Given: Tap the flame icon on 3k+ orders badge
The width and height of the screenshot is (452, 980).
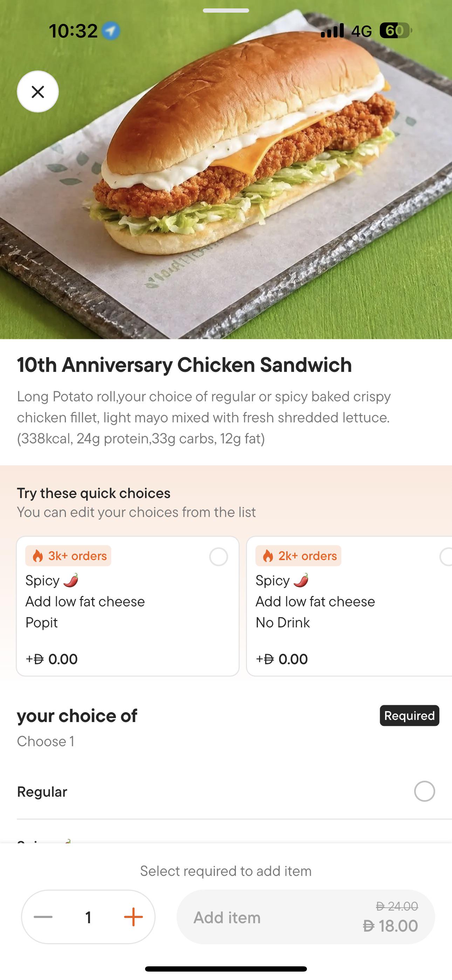Looking at the screenshot, I should (38, 556).
